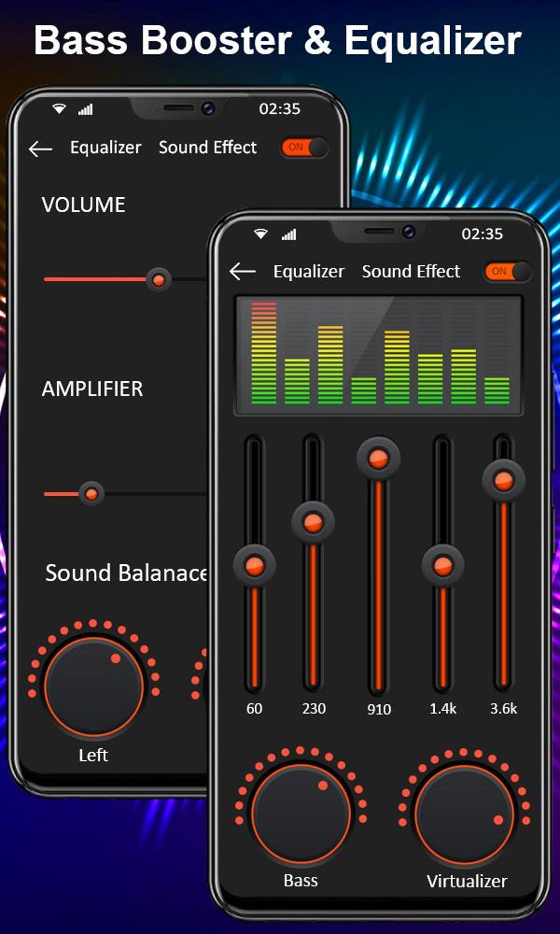This screenshot has width=560, height=934.
Task: Click the "Bass Booster & Equalizer" title
Action: tap(278, 40)
